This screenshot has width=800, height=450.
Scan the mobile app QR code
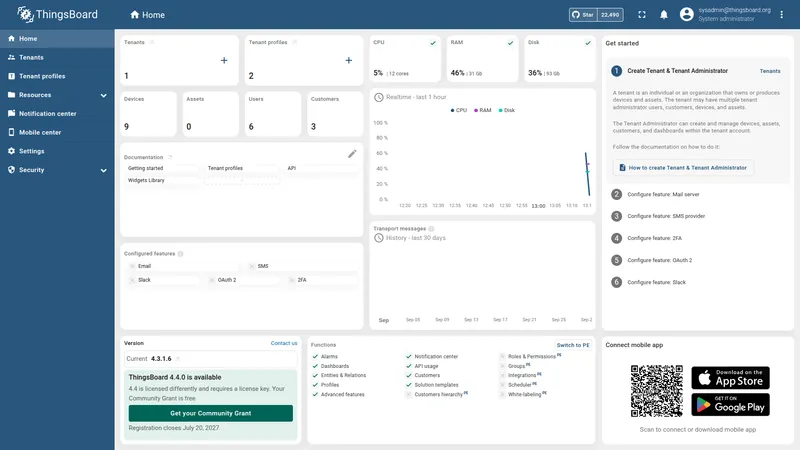[x=657, y=391]
